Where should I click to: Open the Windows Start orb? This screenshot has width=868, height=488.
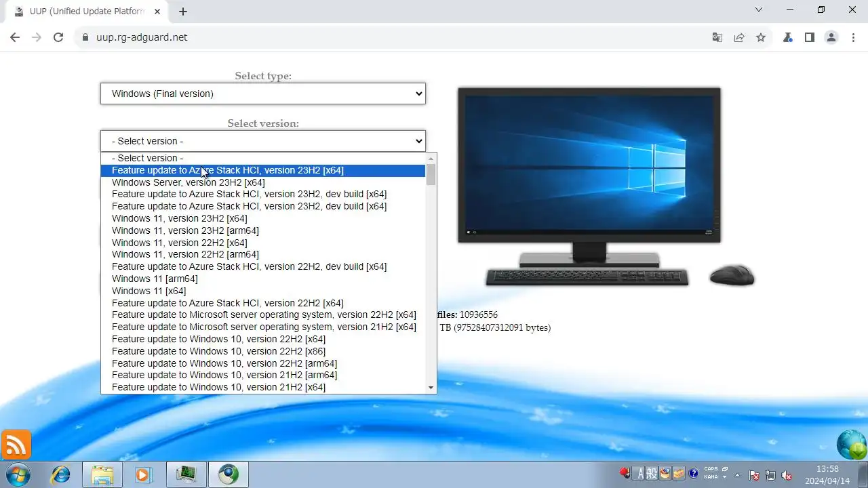18,474
